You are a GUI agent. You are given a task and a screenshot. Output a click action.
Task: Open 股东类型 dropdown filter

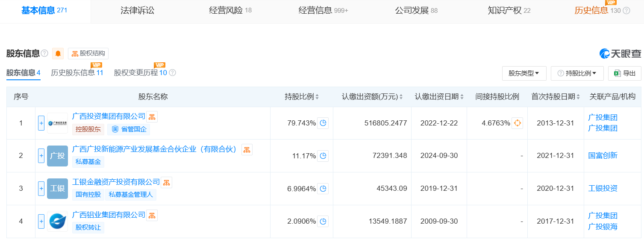point(524,73)
